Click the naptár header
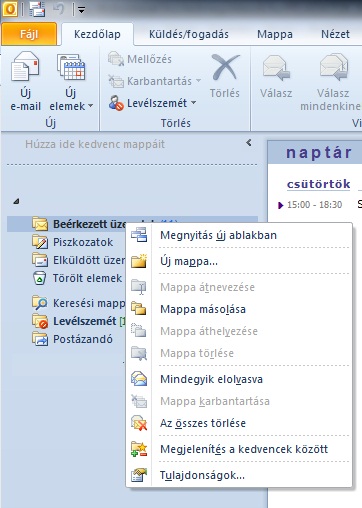 (x=319, y=152)
